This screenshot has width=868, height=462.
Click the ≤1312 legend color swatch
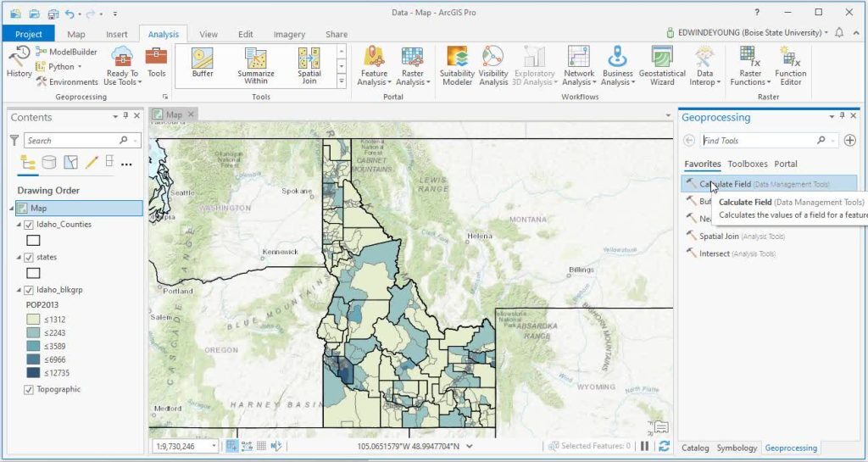tap(33, 320)
